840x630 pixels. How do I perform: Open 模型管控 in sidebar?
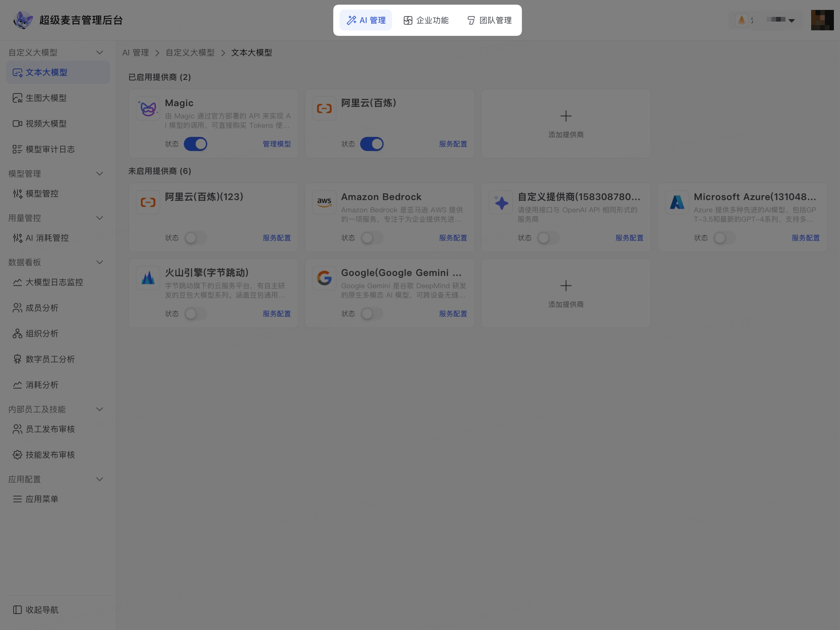pos(58,194)
